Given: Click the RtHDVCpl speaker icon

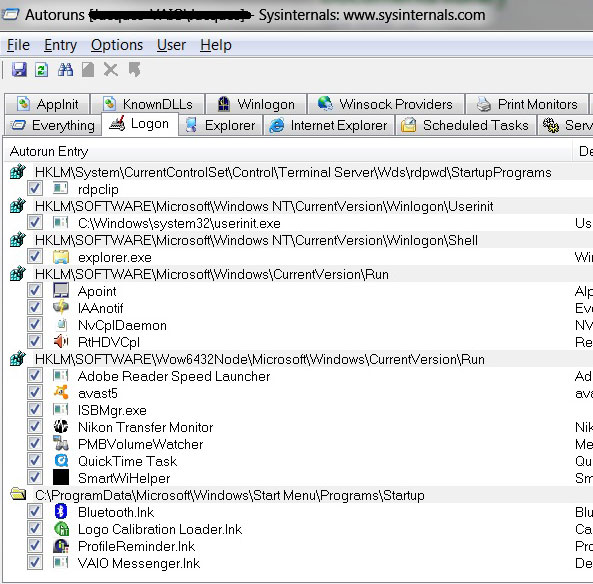Looking at the screenshot, I should point(61,342).
